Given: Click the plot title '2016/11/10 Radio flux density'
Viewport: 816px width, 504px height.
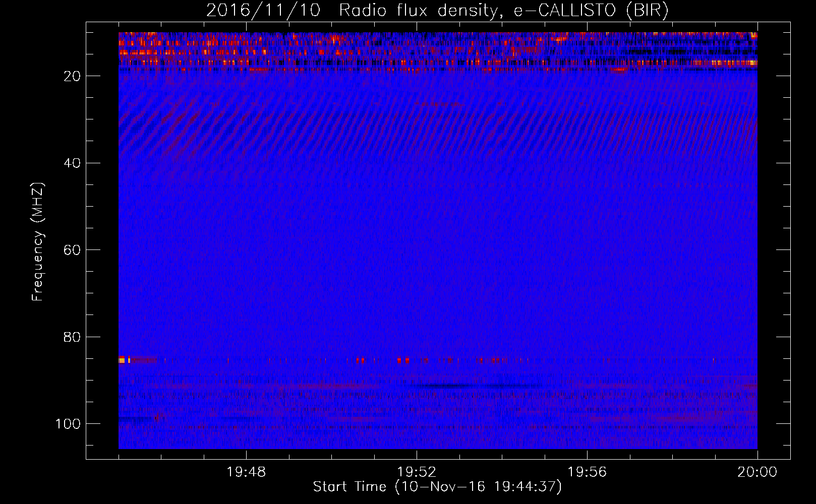Looking at the screenshot, I should point(352,11).
